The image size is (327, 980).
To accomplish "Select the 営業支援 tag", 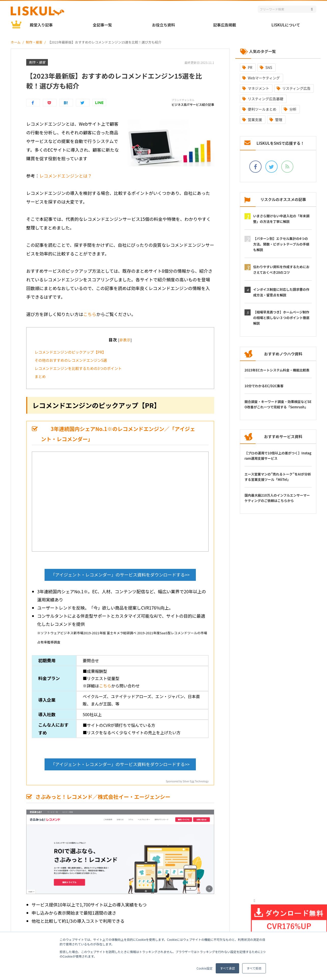I will [x=252, y=120].
